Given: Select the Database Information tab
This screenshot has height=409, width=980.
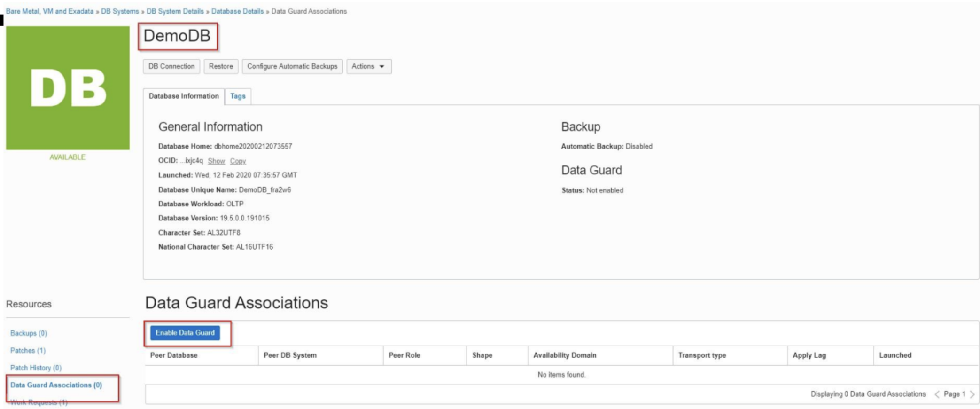Looking at the screenshot, I should pyautogui.click(x=184, y=96).
